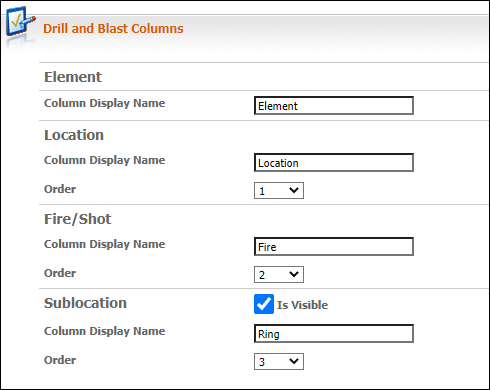Click Column Display Name label under Sublocation
The width and height of the screenshot is (490, 390).
click(105, 331)
